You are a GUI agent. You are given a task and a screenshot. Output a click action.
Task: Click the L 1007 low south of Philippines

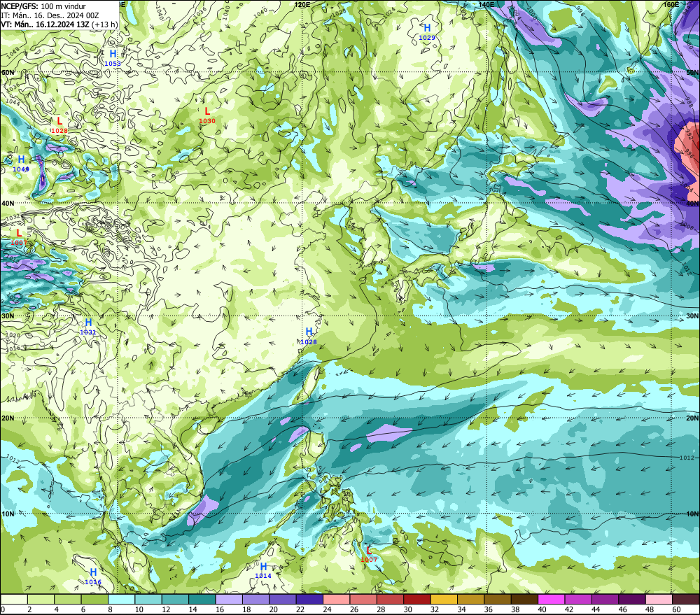pyautogui.click(x=369, y=554)
